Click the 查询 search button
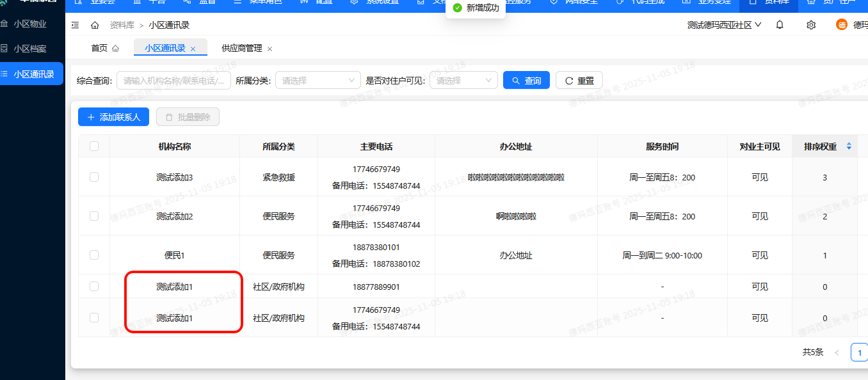868x380 pixels. click(x=526, y=81)
